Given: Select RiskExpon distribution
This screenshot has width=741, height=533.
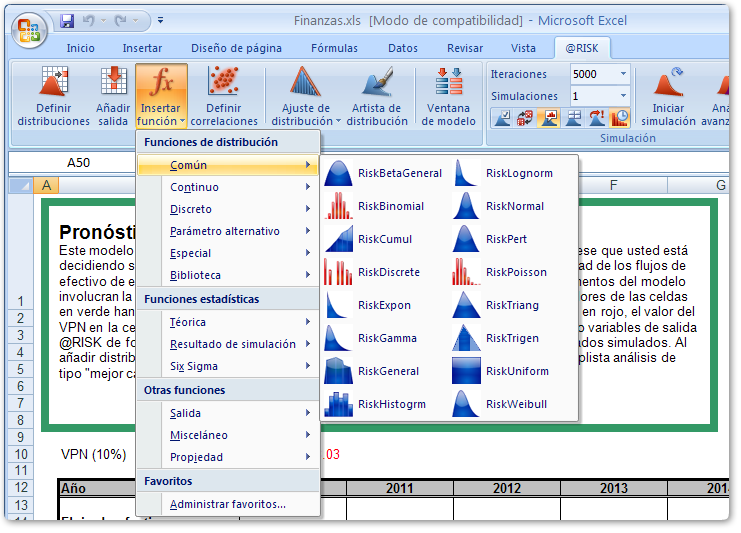Looking at the screenshot, I should (x=384, y=305).
